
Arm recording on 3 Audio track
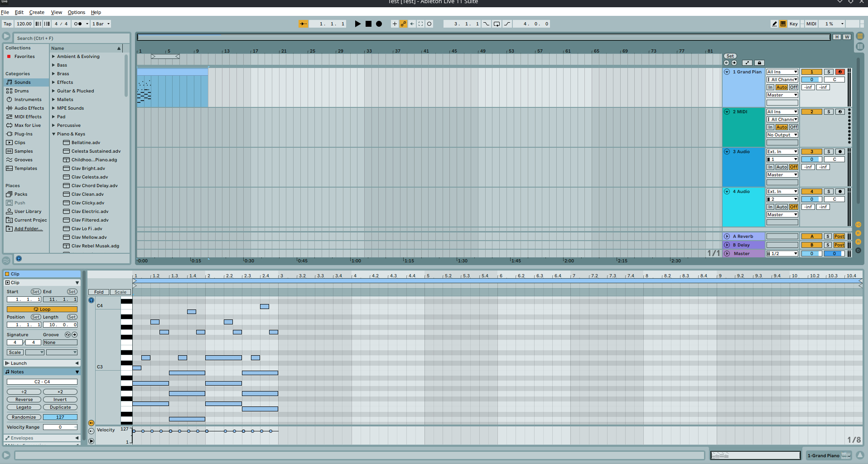point(839,152)
